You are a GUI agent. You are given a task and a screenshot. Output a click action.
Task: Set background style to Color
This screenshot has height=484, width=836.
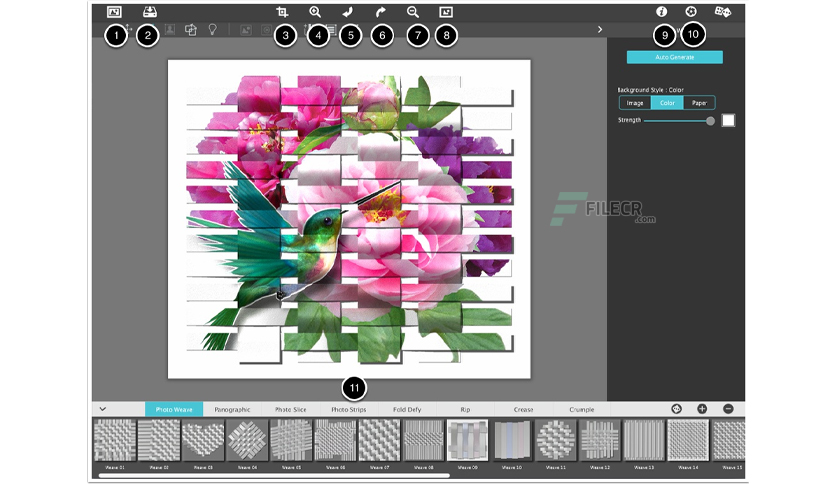tap(667, 103)
